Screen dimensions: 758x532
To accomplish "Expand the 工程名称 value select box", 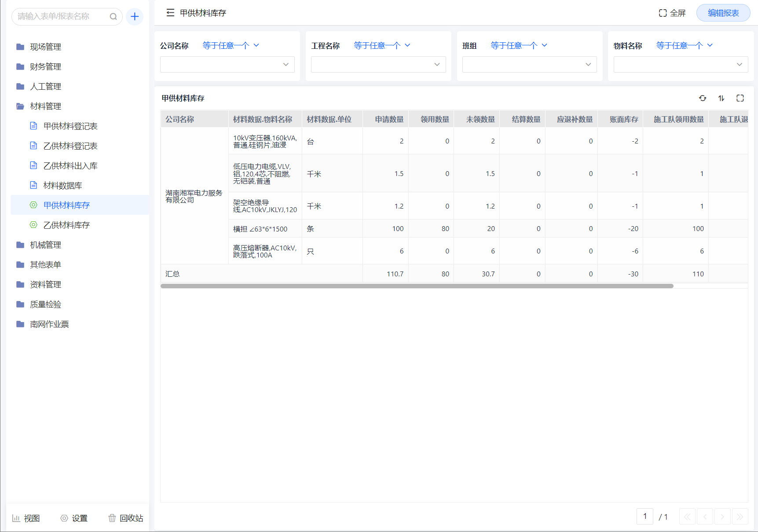I will coord(378,64).
